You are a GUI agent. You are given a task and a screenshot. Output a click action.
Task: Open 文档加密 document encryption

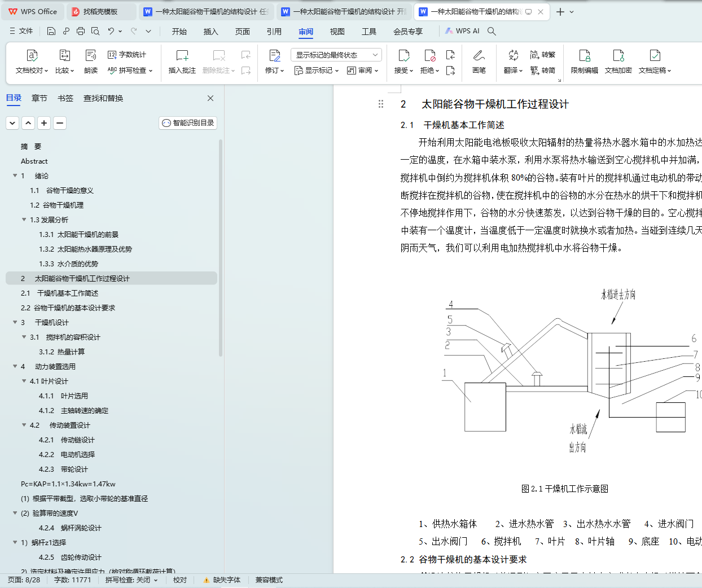coord(618,62)
